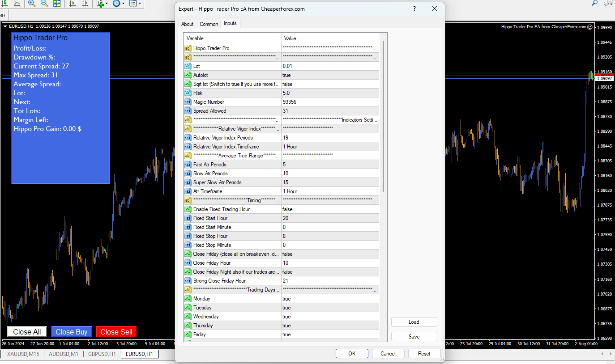Click the blue Close Buy button
This screenshot has width=615, height=364.
coord(72,332)
